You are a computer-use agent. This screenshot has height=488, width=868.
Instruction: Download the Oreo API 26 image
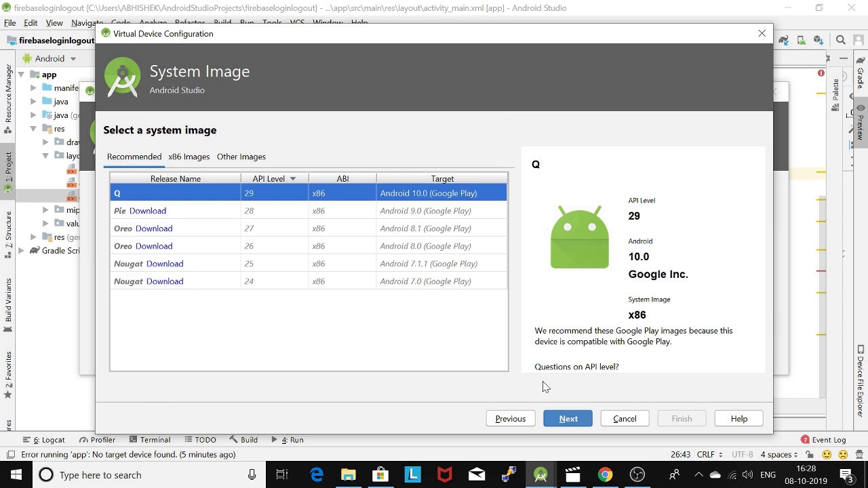[x=154, y=246]
